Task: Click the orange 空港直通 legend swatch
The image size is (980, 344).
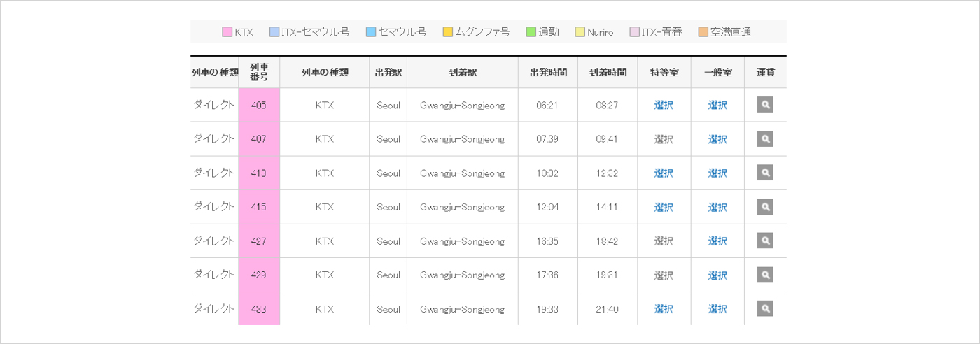Action: [703, 32]
